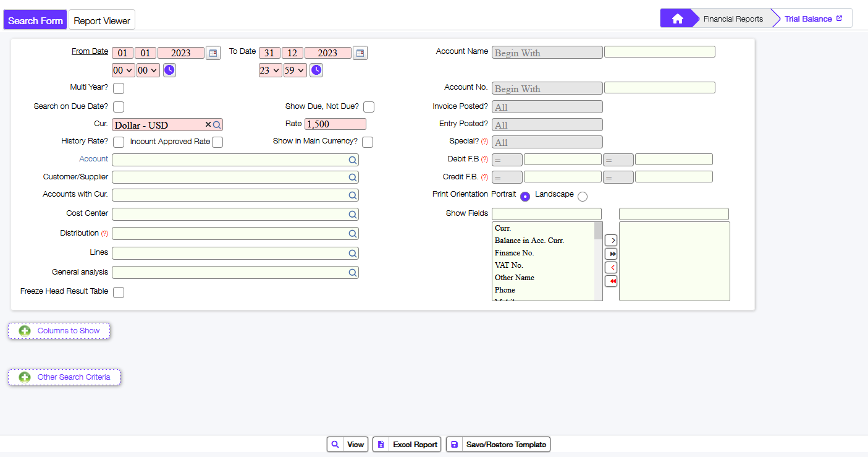Click the Excel Report button
This screenshot has width=868, height=457.
[407, 445]
